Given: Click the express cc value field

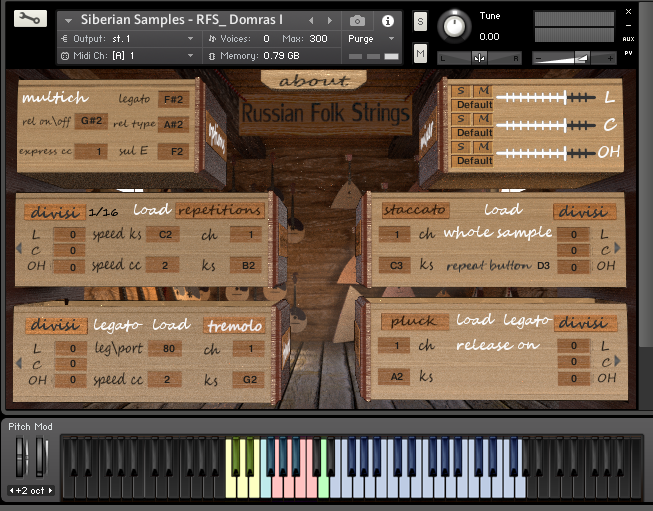Looking at the screenshot, I should (91, 151).
